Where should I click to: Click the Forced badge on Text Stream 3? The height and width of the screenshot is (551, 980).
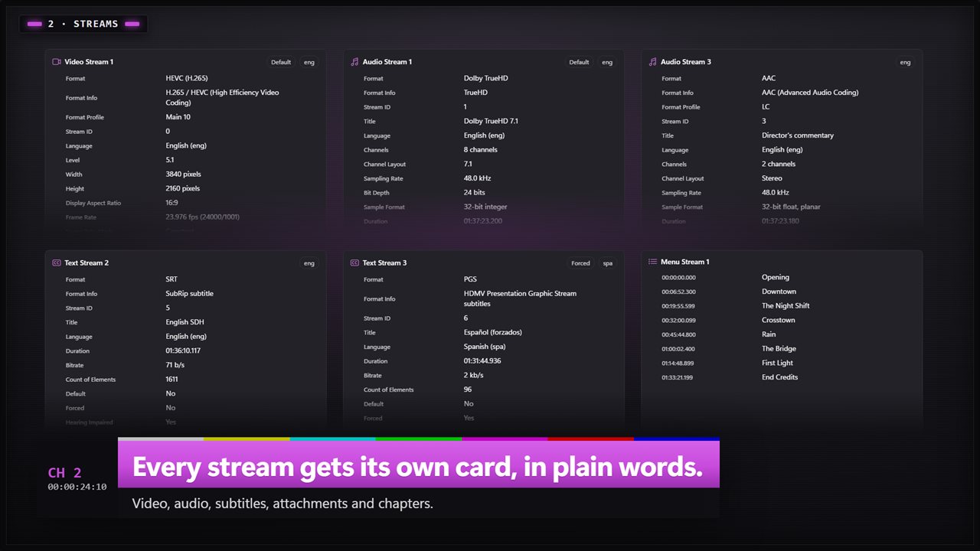click(580, 263)
